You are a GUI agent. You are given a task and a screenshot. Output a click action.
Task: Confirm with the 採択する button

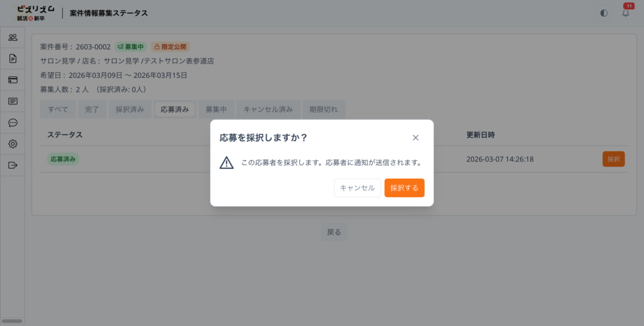pos(404,188)
